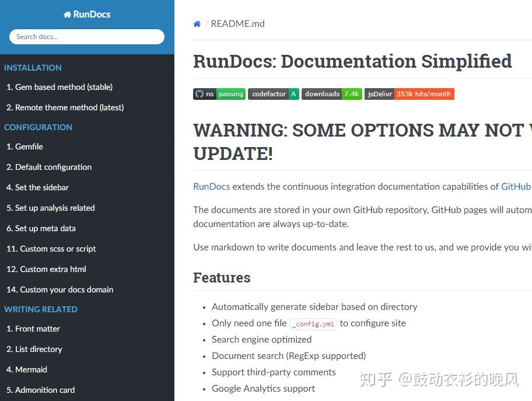This screenshot has height=401, width=532.
Task: Click the RunDocs link in the intro paragraph
Action: pyautogui.click(x=211, y=186)
